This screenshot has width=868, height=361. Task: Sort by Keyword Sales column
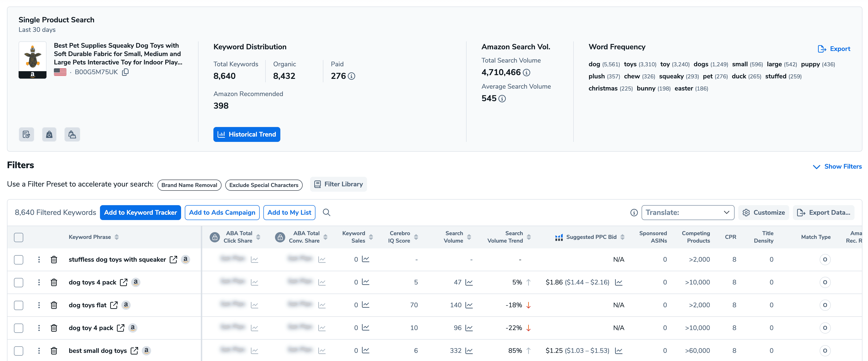(x=371, y=237)
